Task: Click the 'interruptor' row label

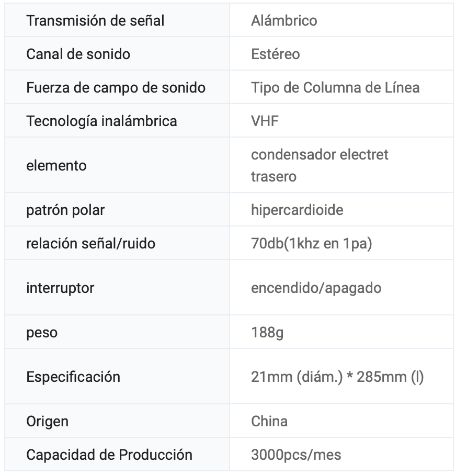Action: tap(60, 288)
